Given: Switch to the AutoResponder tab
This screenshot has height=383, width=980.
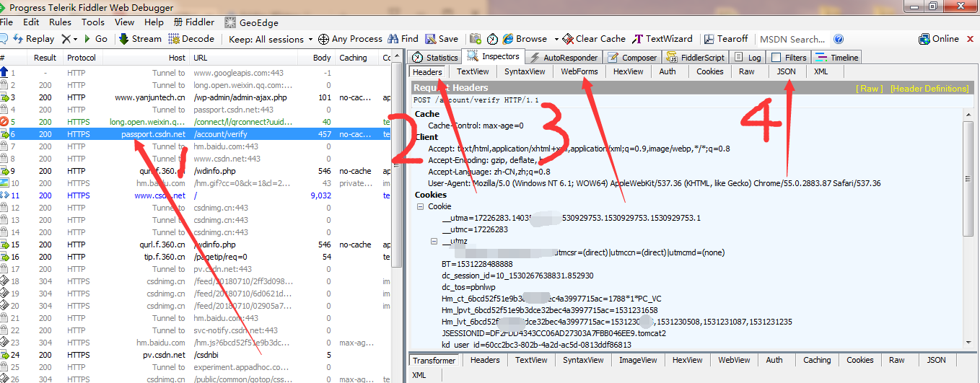Looking at the screenshot, I should click(564, 58).
